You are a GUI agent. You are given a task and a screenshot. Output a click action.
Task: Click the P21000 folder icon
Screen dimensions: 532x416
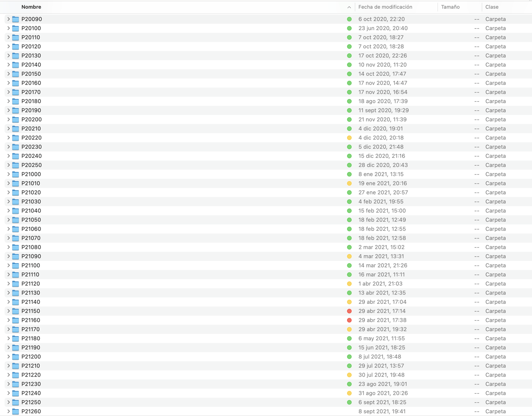click(x=16, y=174)
